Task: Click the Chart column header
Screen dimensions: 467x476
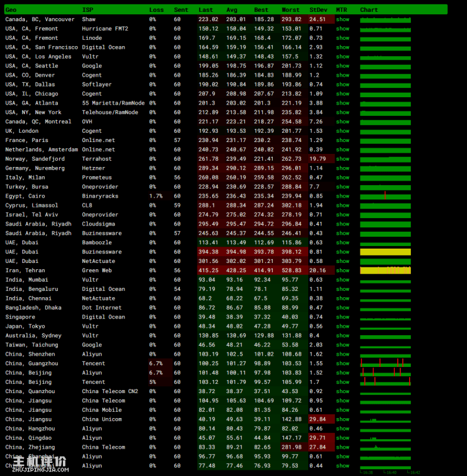Action: tap(369, 10)
